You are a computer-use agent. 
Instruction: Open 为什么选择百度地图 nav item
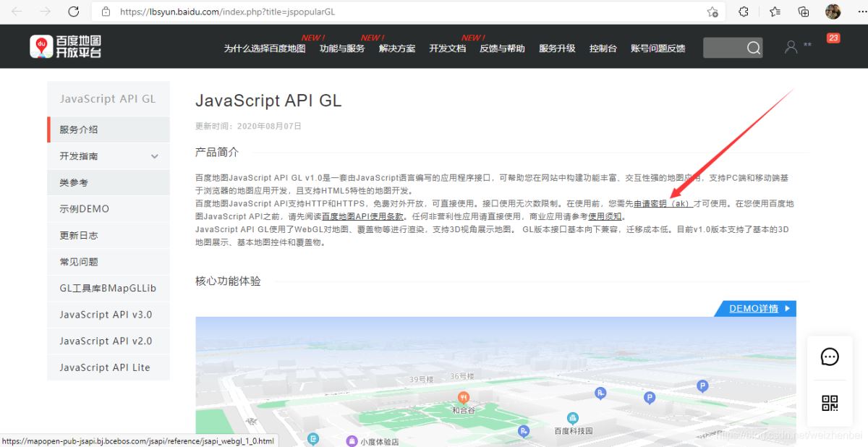pos(265,48)
